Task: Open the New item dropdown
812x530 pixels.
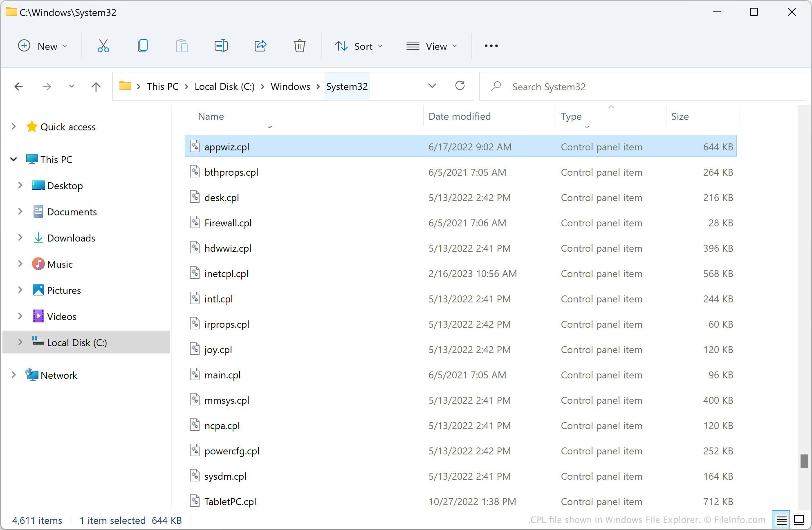Action: click(43, 46)
